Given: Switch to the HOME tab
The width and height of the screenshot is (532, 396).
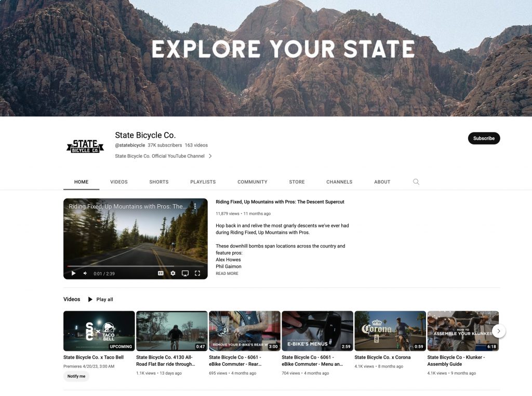Looking at the screenshot, I should click(82, 182).
